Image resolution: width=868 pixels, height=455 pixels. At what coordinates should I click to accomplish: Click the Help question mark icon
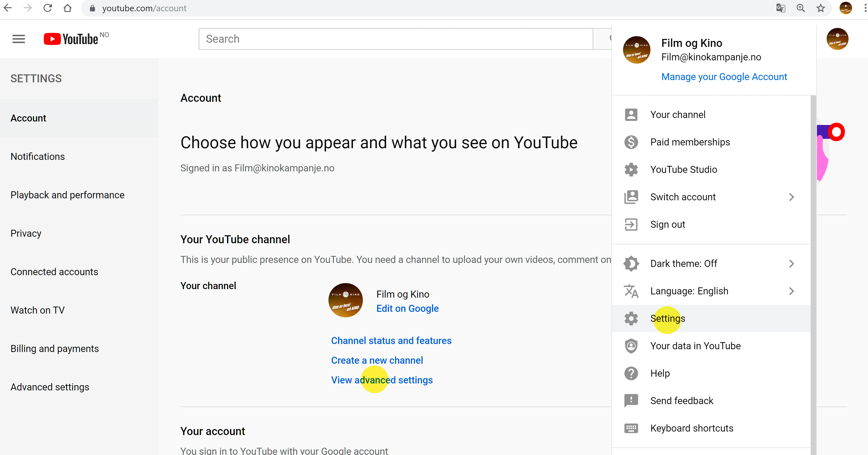[631, 373]
